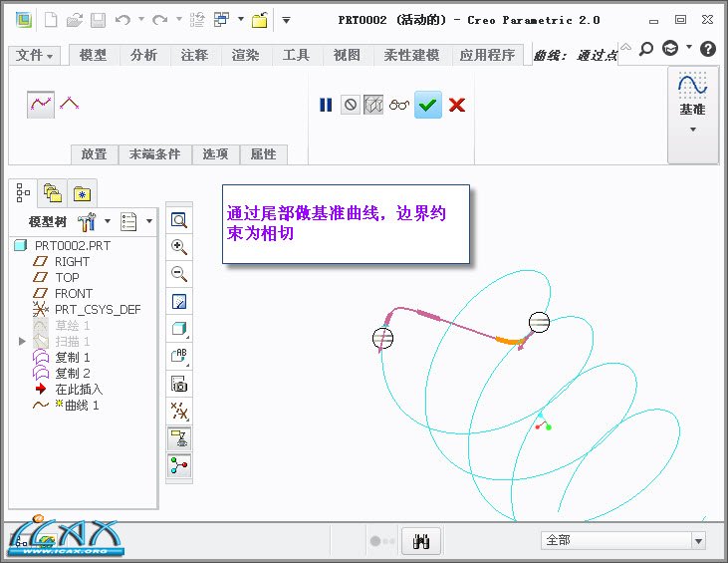728x563 pixels.
Task: Click the Zoom Out magnifier icon
Action: tap(179, 274)
